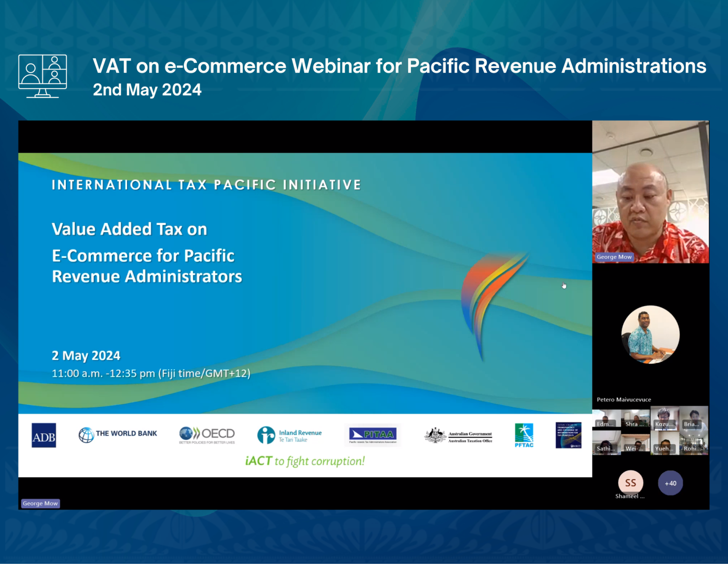Click the iACT to fight corruption slogan
This screenshot has width=728, height=564.
pyautogui.click(x=305, y=460)
